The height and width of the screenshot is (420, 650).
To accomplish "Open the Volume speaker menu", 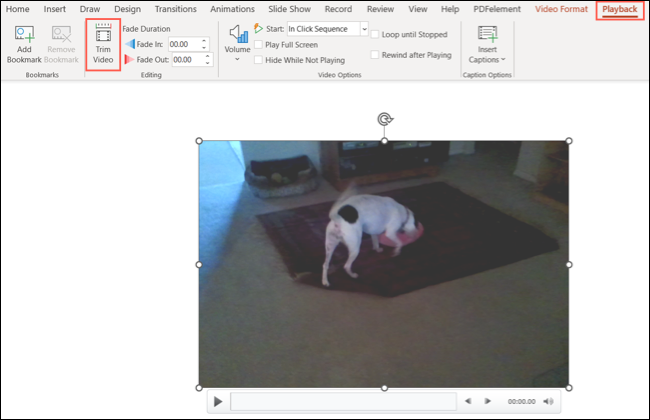I will (x=238, y=43).
